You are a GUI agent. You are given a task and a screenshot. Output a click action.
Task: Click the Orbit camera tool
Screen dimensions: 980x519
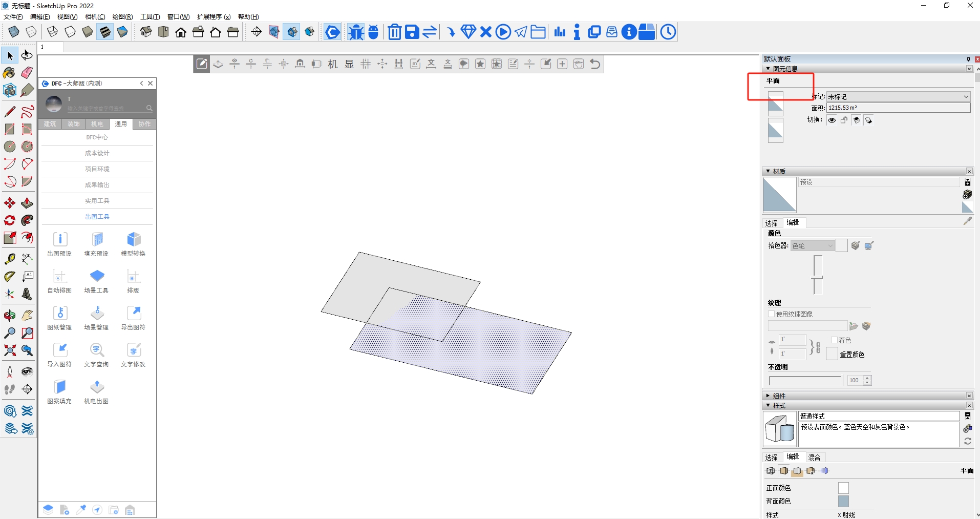10,316
